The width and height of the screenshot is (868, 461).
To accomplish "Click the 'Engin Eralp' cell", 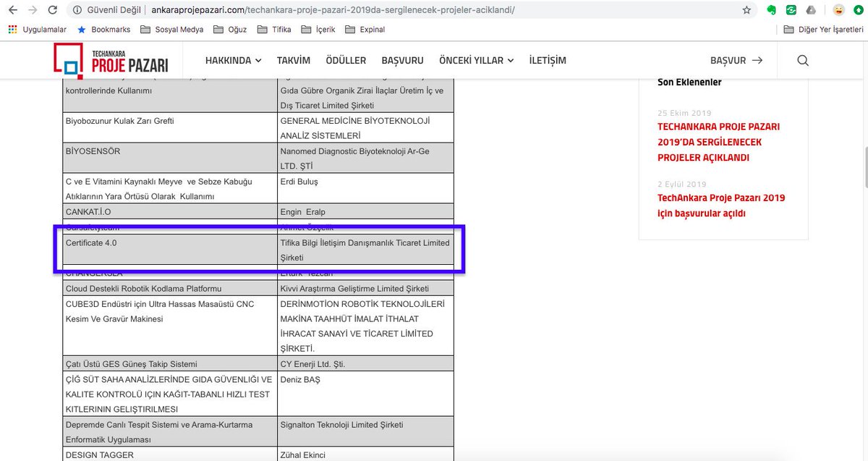I will pyautogui.click(x=365, y=211).
